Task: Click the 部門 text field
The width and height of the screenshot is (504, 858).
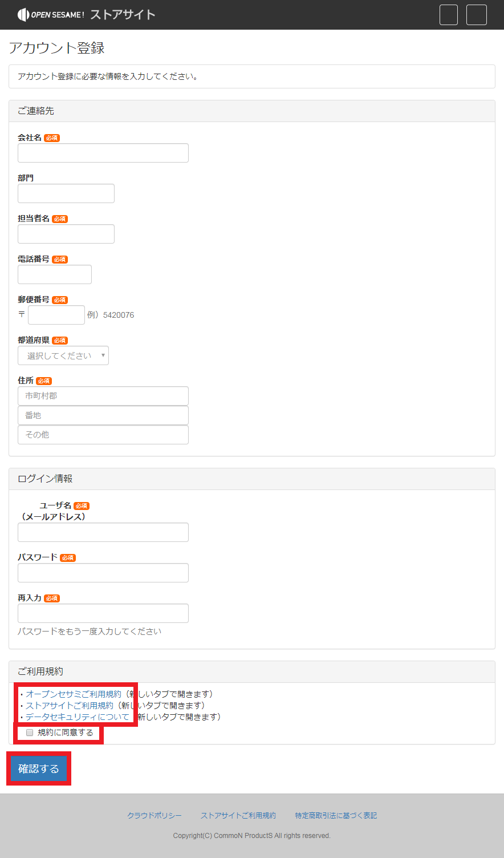Action: (x=66, y=193)
